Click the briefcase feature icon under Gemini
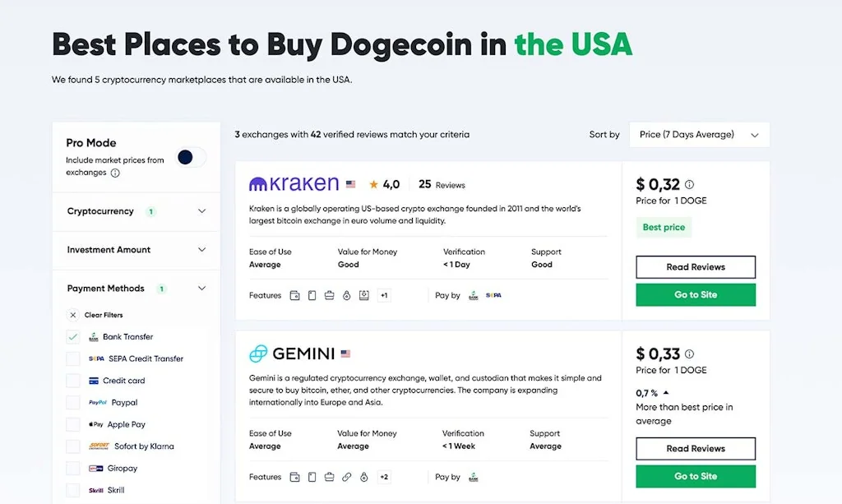The image size is (842, 504). point(329,477)
